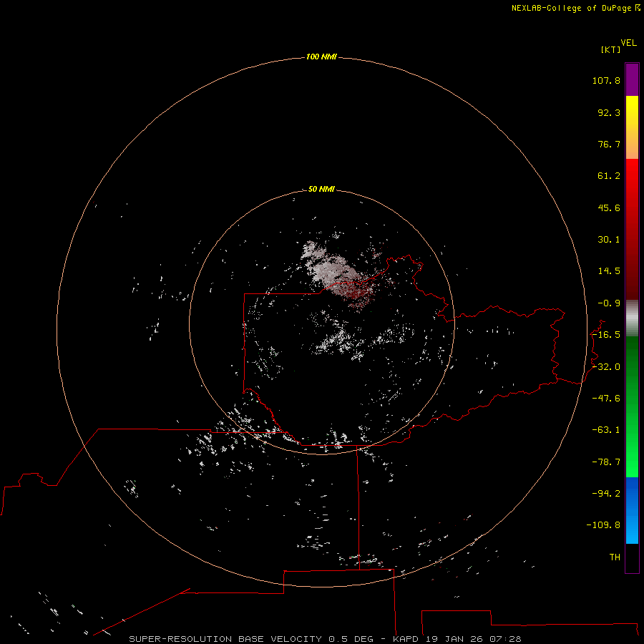The width and height of the screenshot is (644, 644).
Task: Click the yellow-orange segment of the color bar
Action: click(632, 127)
